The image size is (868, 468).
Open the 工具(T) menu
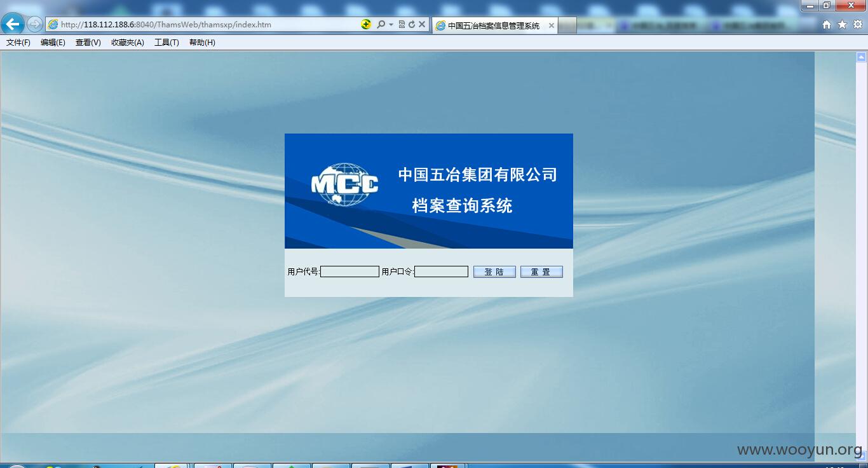pos(166,43)
